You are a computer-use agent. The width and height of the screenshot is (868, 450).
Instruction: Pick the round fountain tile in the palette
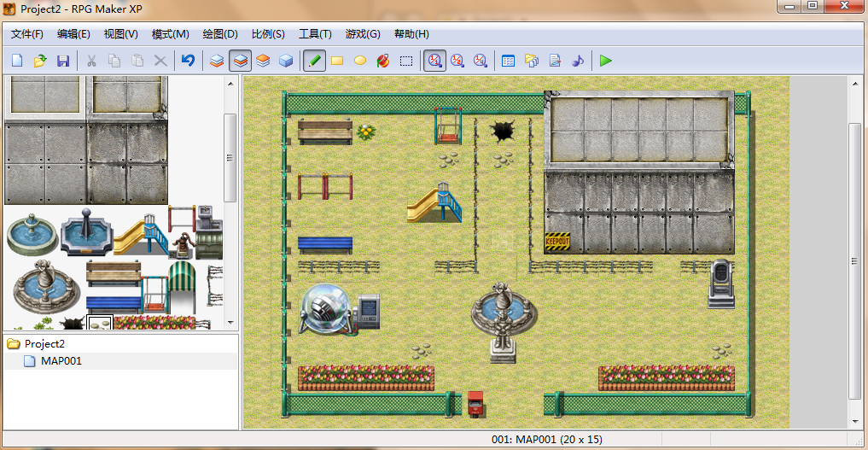pyautogui.click(x=32, y=235)
